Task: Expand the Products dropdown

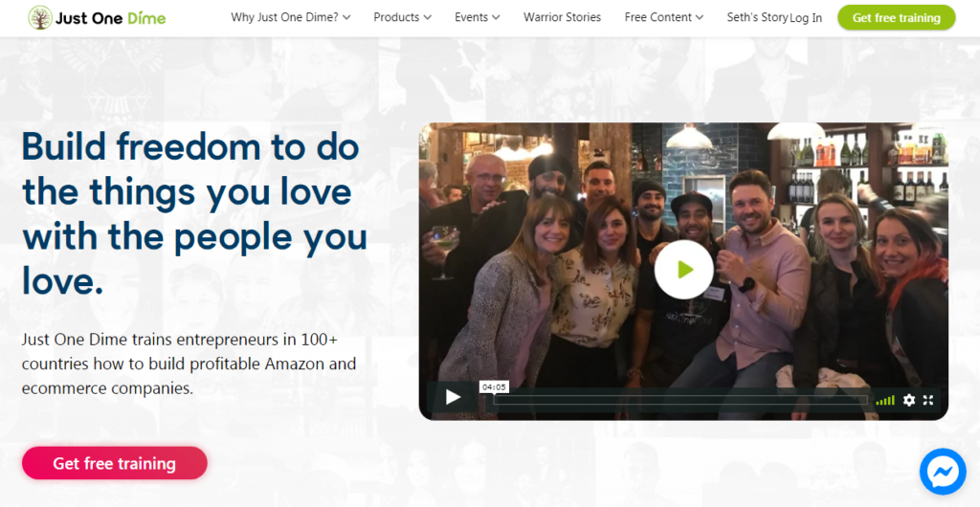Action: (x=402, y=17)
